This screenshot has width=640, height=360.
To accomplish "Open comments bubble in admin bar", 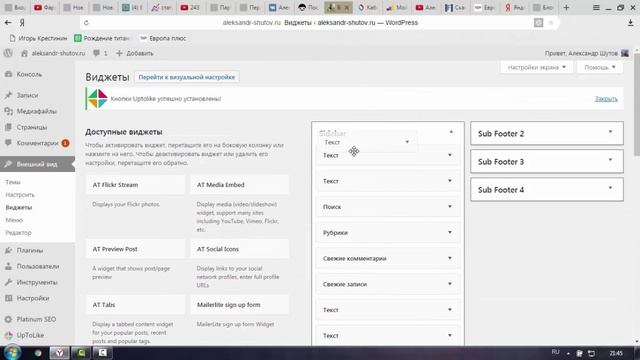I will coord(96,53).
